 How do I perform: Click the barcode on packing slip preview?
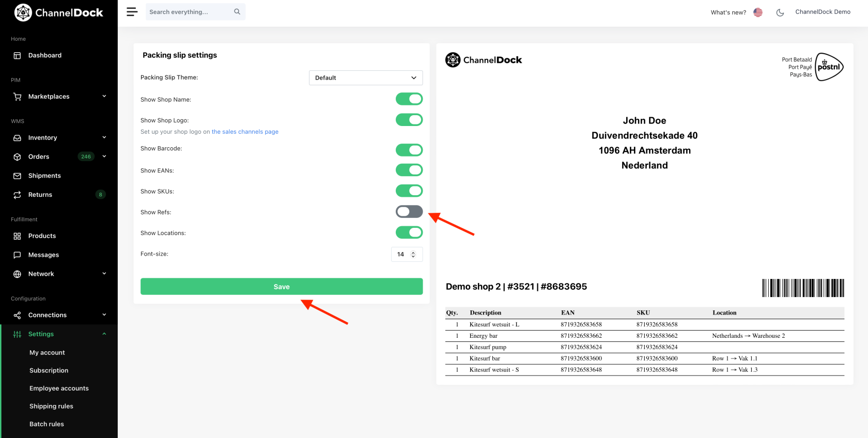coord(803,288)
